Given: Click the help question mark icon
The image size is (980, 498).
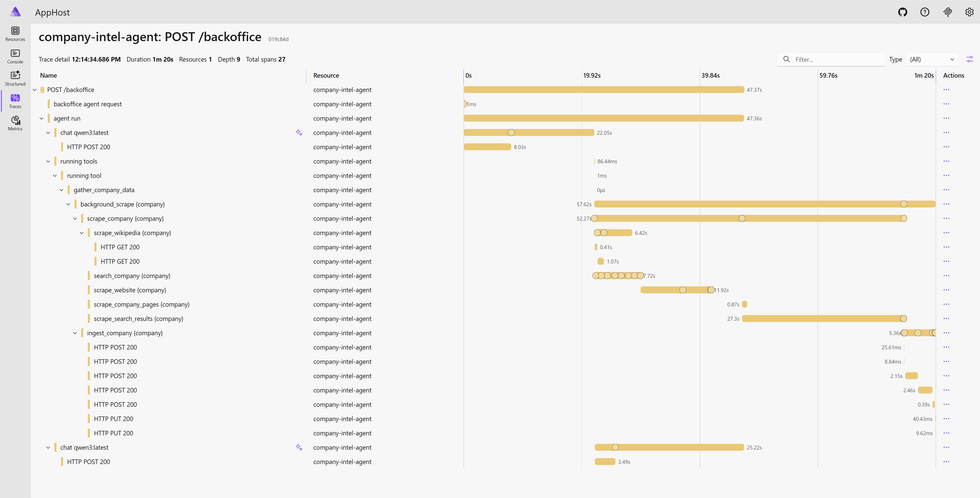Looking at the screenshot, I should coord(924,12).
